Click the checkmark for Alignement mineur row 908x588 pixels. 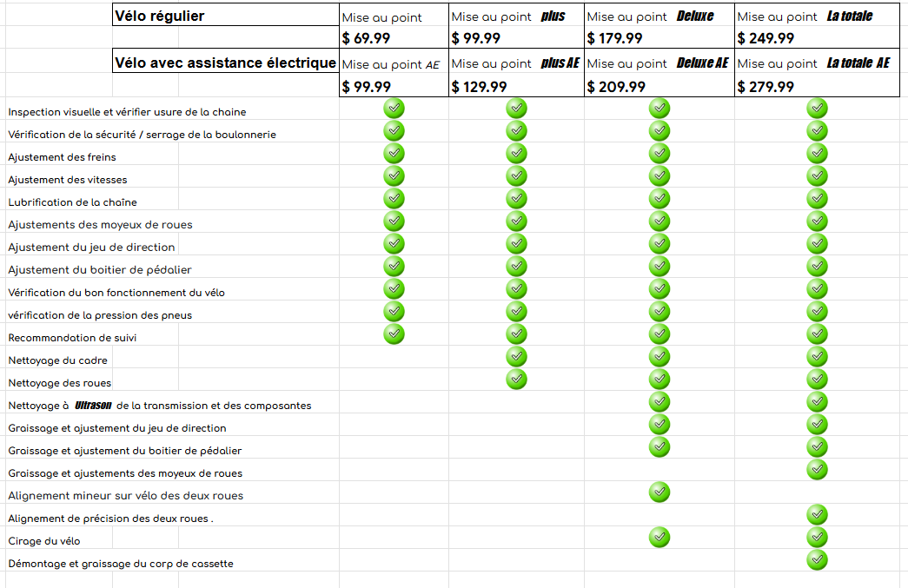659,492
